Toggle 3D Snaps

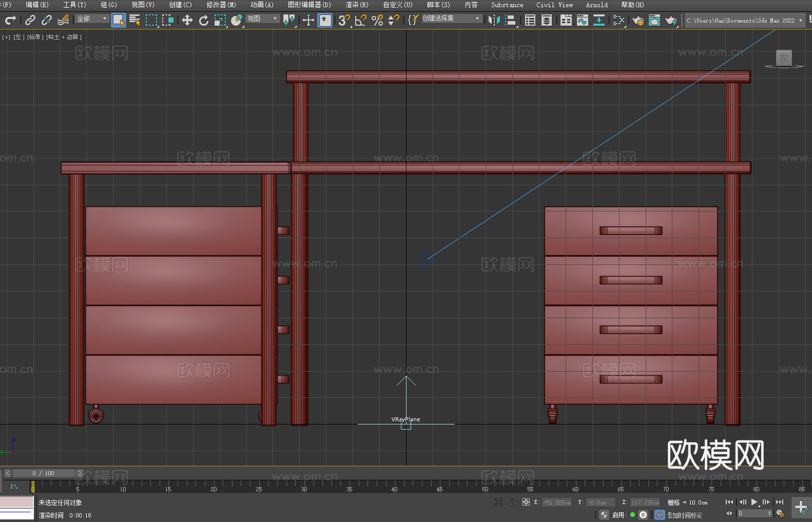[344, 20]
